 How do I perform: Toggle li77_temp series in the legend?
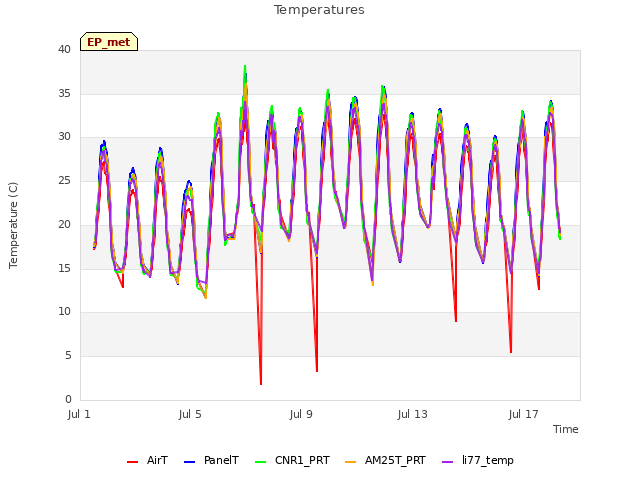click(x=478, y=461)
